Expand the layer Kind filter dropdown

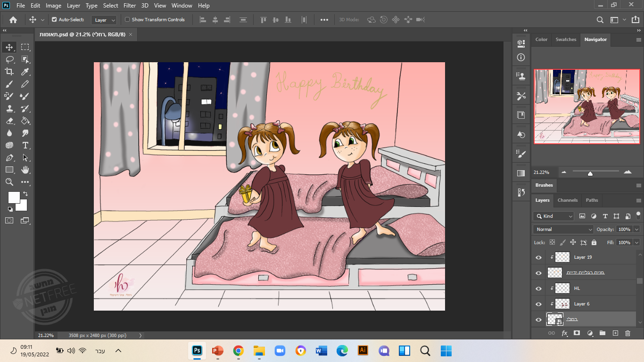tap(553, 216)
